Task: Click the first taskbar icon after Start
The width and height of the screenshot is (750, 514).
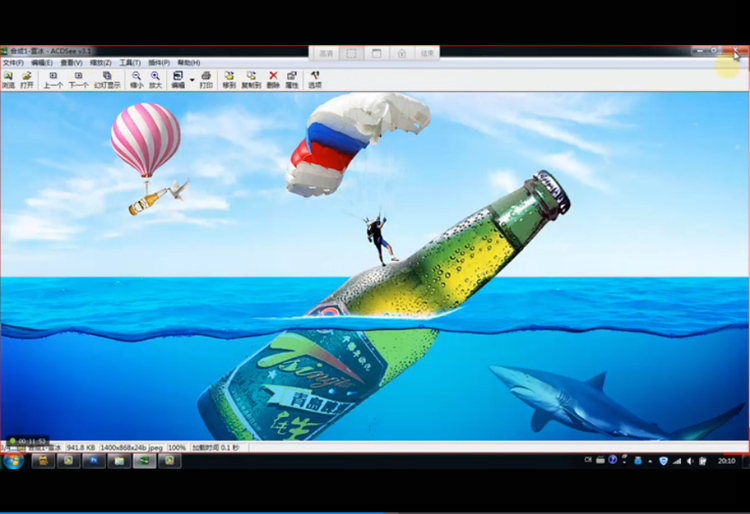Action: pos(43,461)
